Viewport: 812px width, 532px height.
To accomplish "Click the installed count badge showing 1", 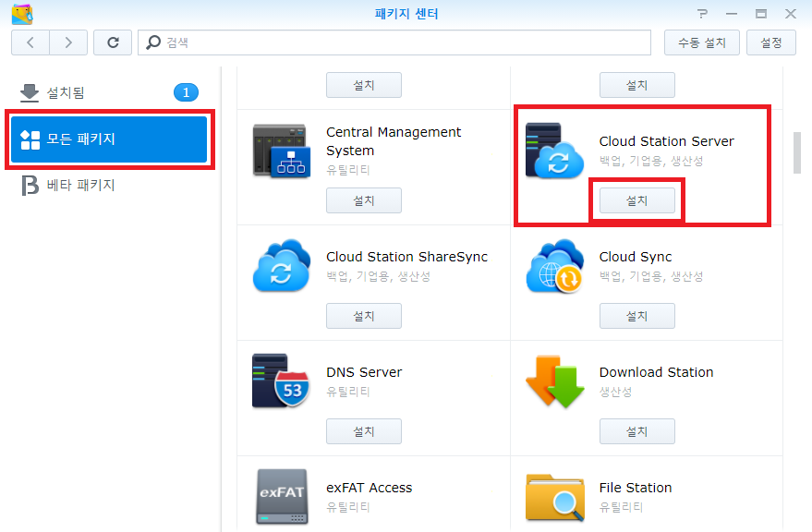I will [x=186, y=92].
